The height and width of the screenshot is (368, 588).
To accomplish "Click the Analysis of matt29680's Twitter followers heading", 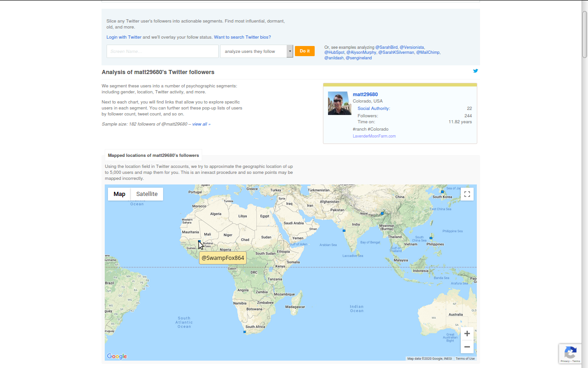I will tap(158, 72).
